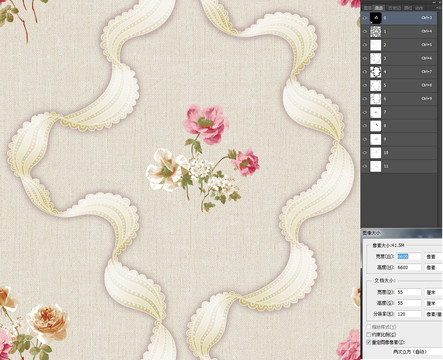Image resolution: width=443 pixels, height=360 pixels.
Task: Select channel 1 thumbnail
Action: (x=376, y=32)
